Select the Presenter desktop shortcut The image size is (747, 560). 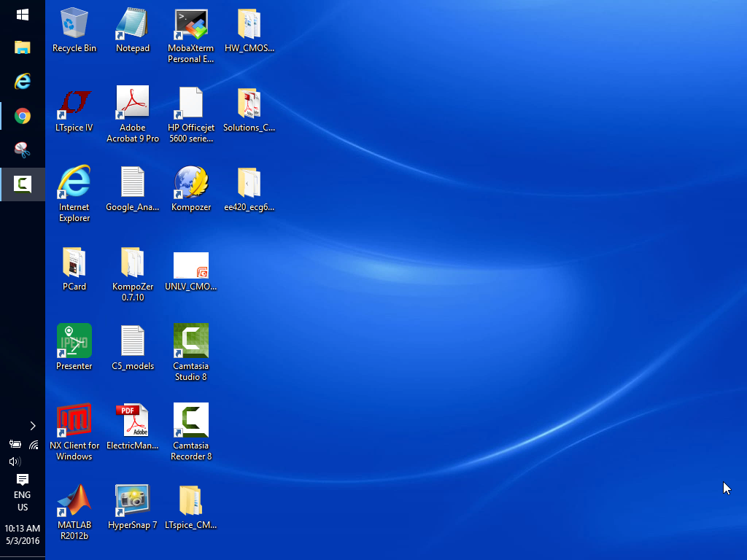74,342
